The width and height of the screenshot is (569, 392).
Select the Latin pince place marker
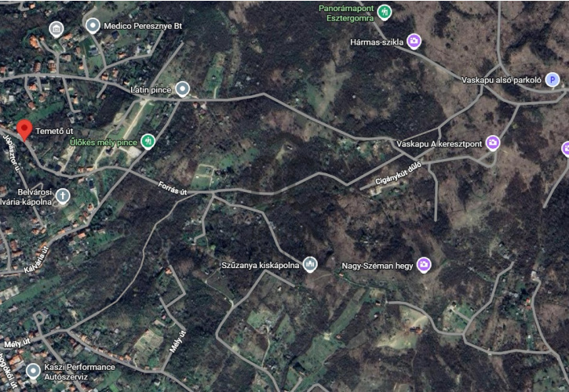tap(183, 89)
